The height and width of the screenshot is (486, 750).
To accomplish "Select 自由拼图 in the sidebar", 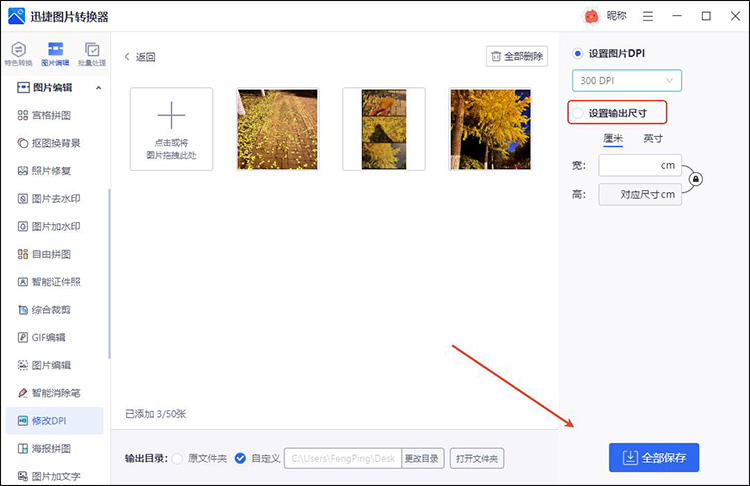I will pyautogui.click(x=44, y=254).
